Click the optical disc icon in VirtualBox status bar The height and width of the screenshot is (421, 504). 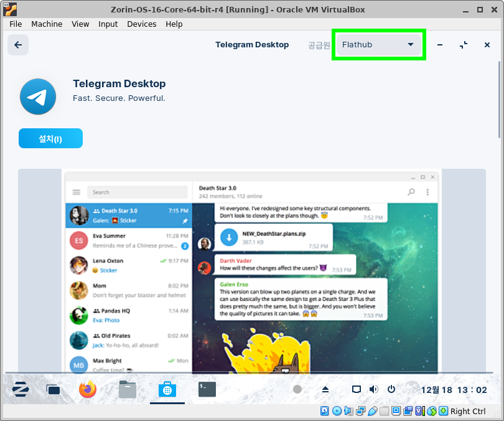pos(337,410)
